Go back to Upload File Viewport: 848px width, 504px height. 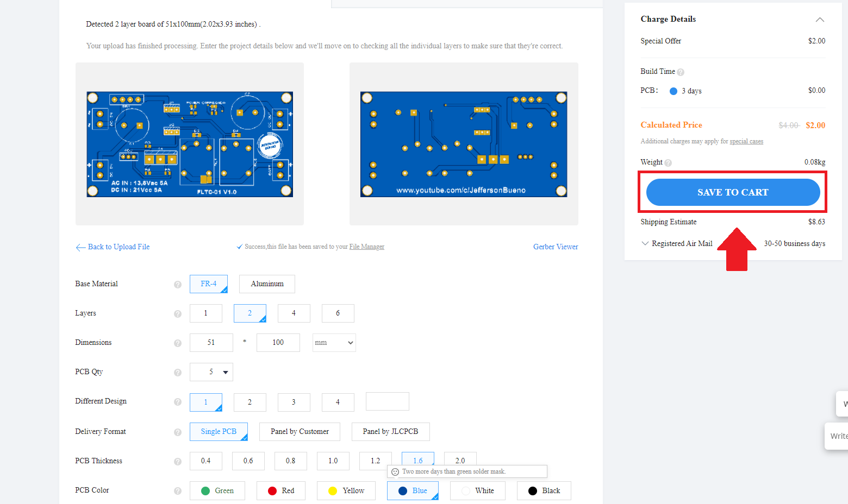[x=113, y=247]
